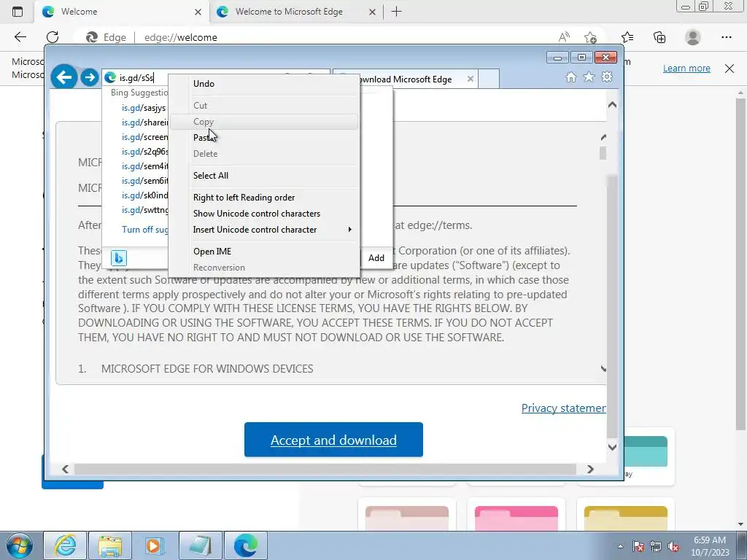Click the Bing search provider icon
The height and width of the screenshot is (560, 747).
click(119, 258)
